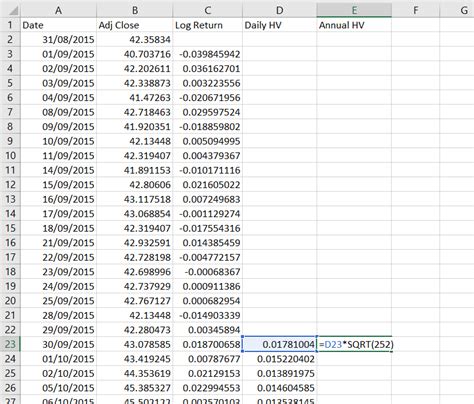Click the 'Date' header cell
The width and height of the screenshot is (474, 404).
58,25
